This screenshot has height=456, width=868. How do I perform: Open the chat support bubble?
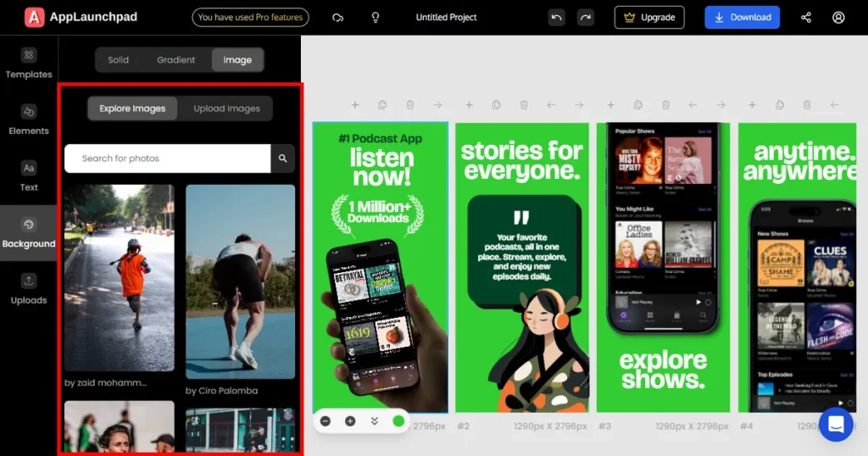click(x=836, y=425)
